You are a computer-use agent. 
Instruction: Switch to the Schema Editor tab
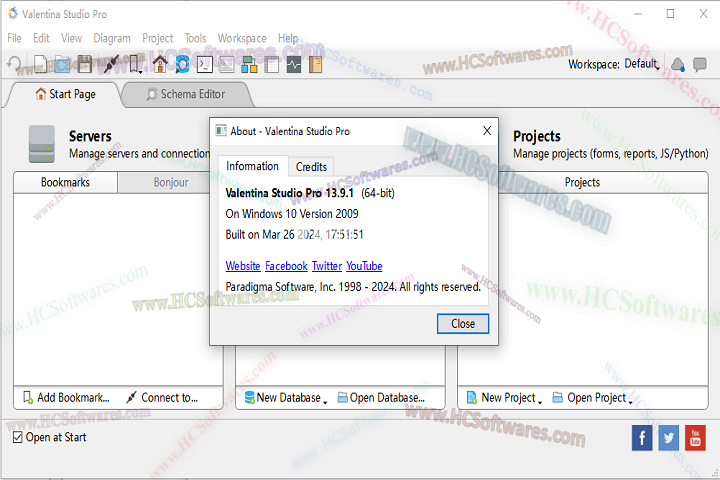pos(186,94)
